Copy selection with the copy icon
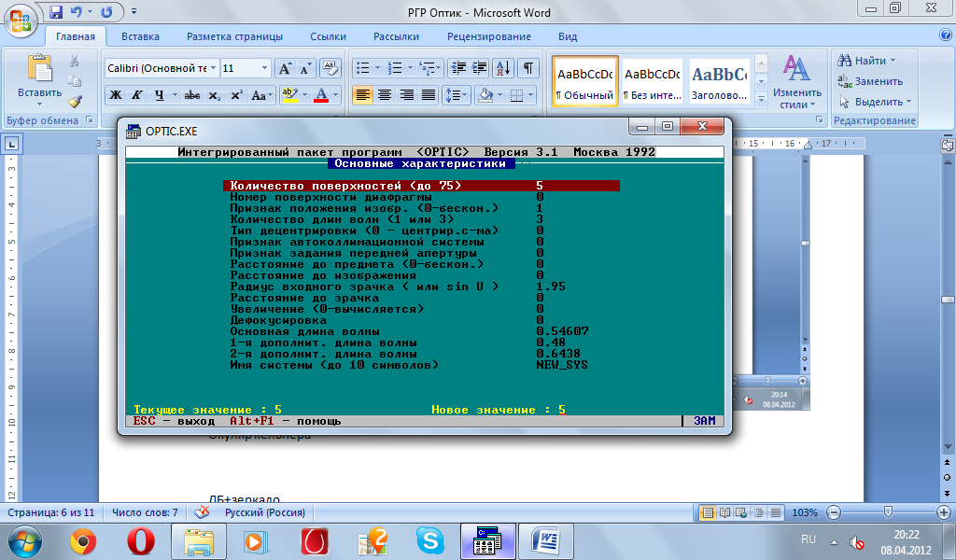Image resolution: width=956 pixels, height=560 pixels. pos(75,81)
